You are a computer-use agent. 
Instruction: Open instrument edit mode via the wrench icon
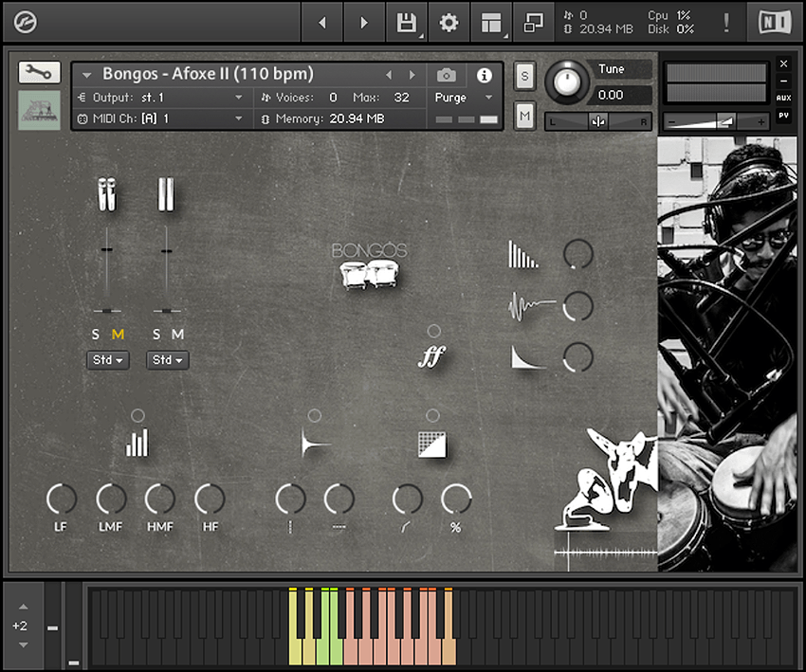point(39,72)
